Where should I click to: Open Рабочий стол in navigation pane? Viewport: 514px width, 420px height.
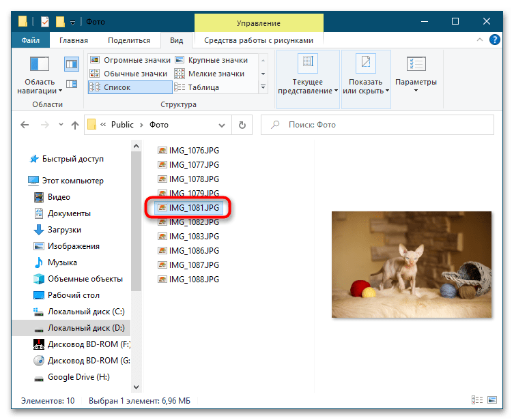[x=66, y=295]
